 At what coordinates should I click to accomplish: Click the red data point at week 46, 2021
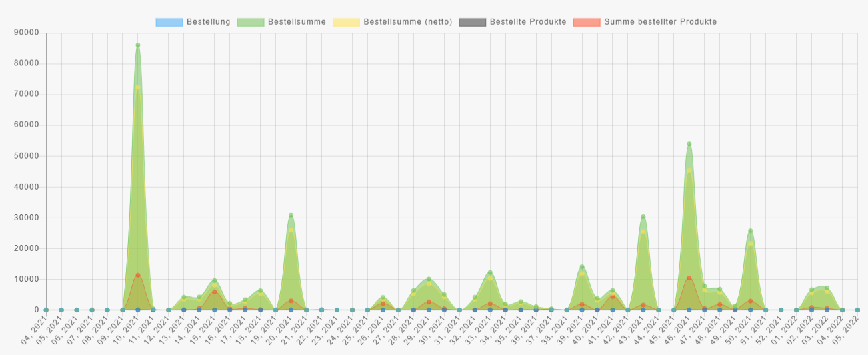coord(689,278)
